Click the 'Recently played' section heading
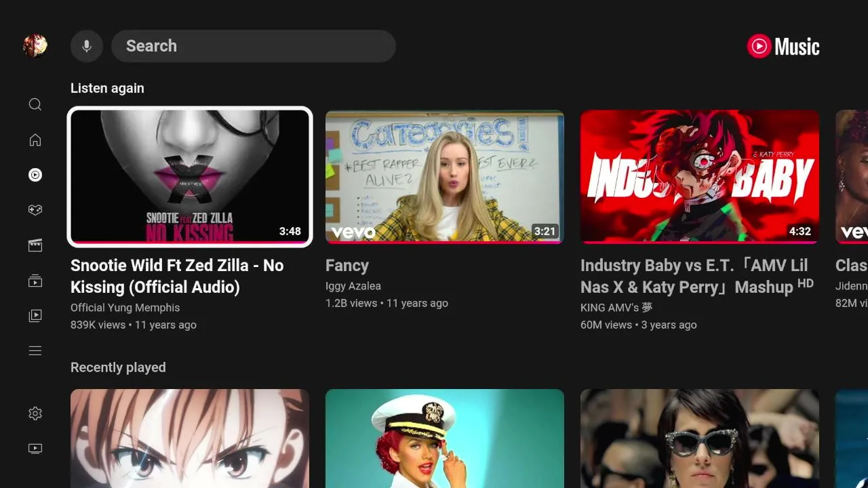Screen dimensions: 868x488 click(x=118, y=367)
